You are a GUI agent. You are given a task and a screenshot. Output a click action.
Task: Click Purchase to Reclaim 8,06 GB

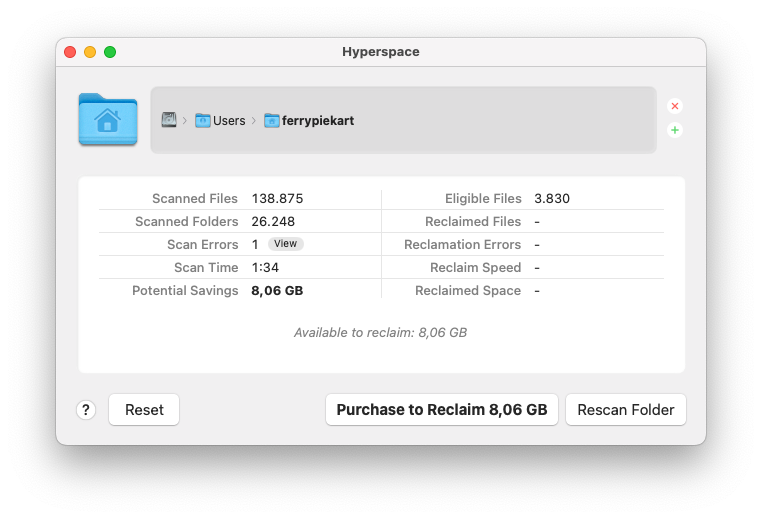click(442, 410)
